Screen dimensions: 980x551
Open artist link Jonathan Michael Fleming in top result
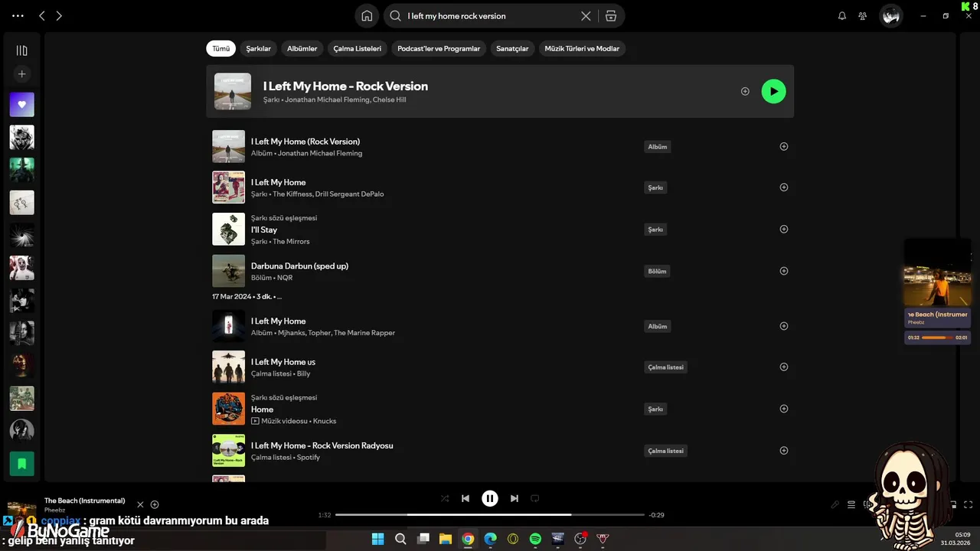tap(327, 99)
